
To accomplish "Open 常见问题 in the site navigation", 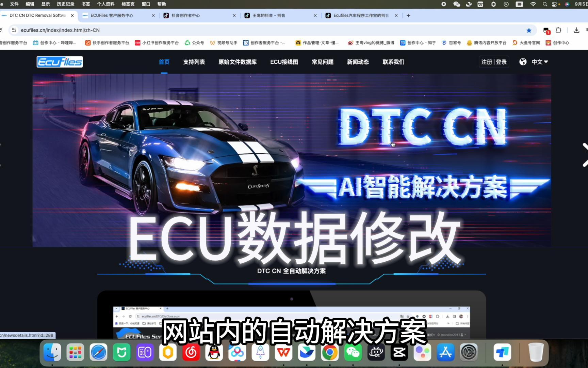I will click(x=323, y=62).
